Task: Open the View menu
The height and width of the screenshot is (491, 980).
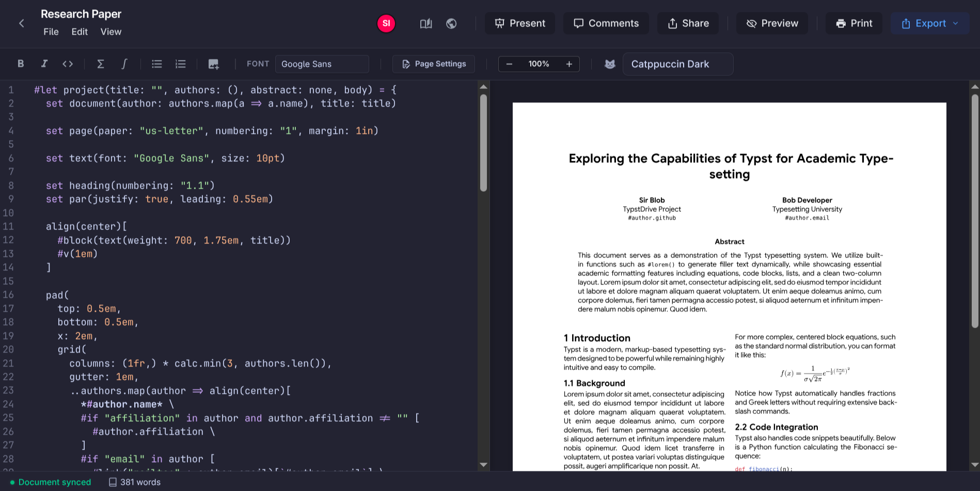Action: coord(111,32)
